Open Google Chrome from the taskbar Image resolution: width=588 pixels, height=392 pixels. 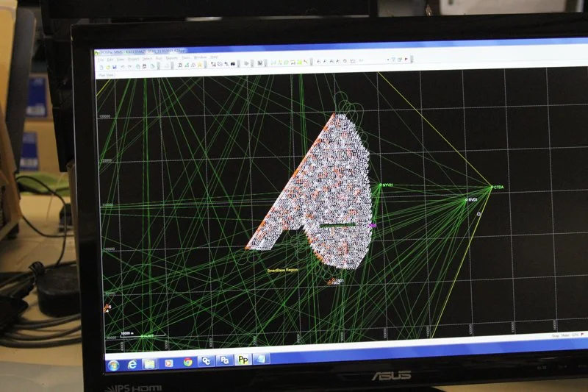pos(187,362)
